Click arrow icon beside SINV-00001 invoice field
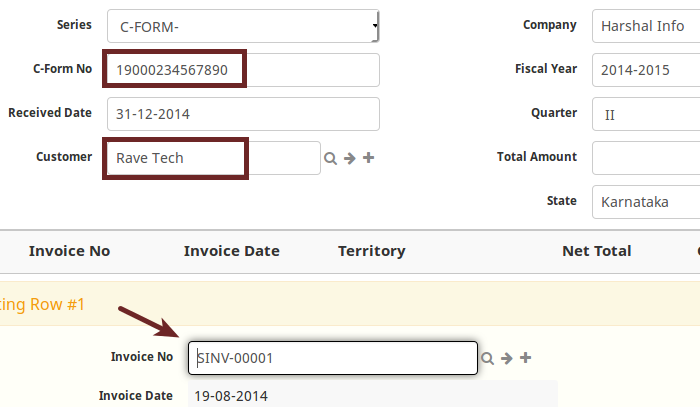The image size is (700, 407). [x=506, y=358]
